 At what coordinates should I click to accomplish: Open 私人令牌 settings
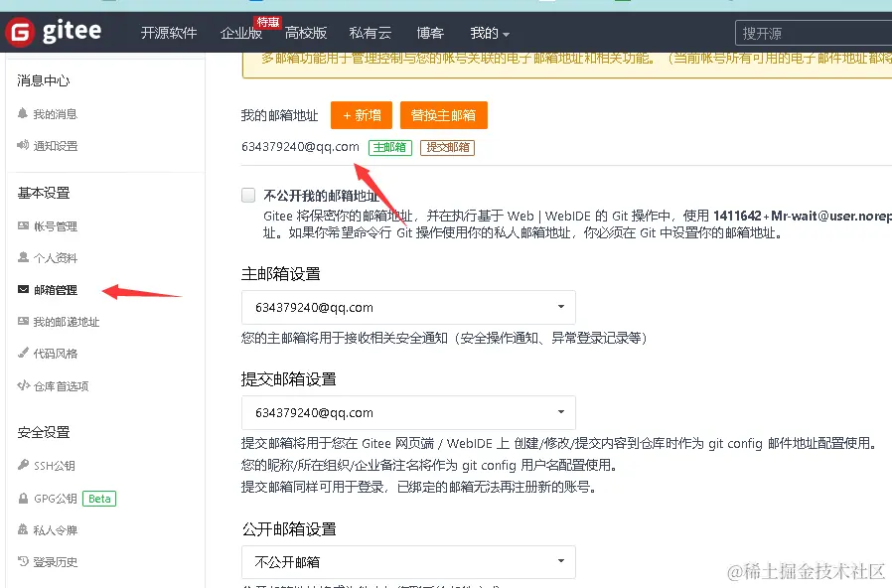56,530
